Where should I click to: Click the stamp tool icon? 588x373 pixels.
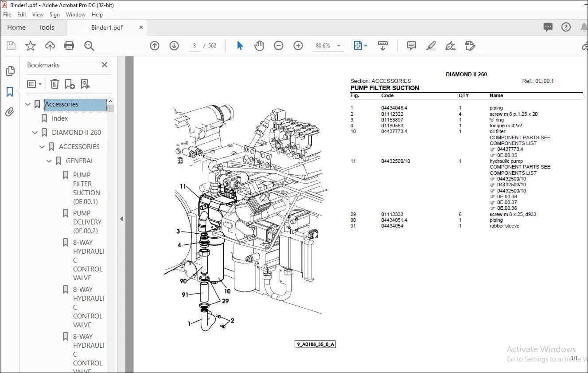(470, 46)
